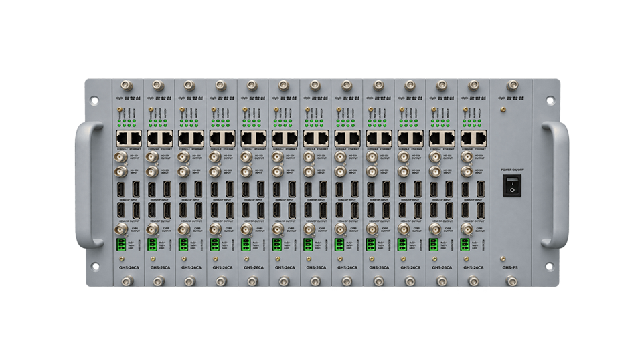Click GHS-26CA label on leftmost card
The width and height of the screenshot is (644, 361).
pyautogui.click(x=128, y=267)
